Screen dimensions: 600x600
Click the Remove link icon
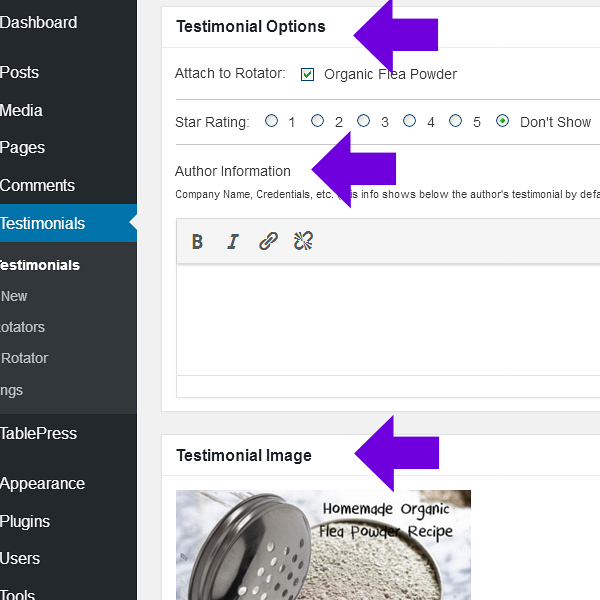click(x=304, y=241)
